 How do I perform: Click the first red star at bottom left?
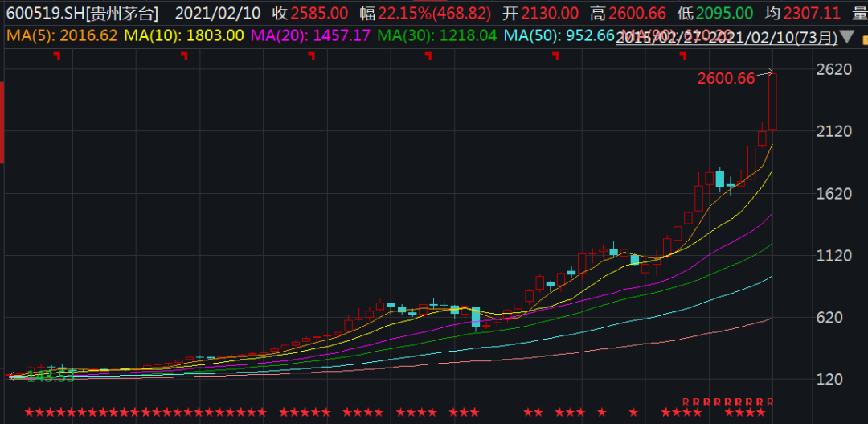point(31,413)
